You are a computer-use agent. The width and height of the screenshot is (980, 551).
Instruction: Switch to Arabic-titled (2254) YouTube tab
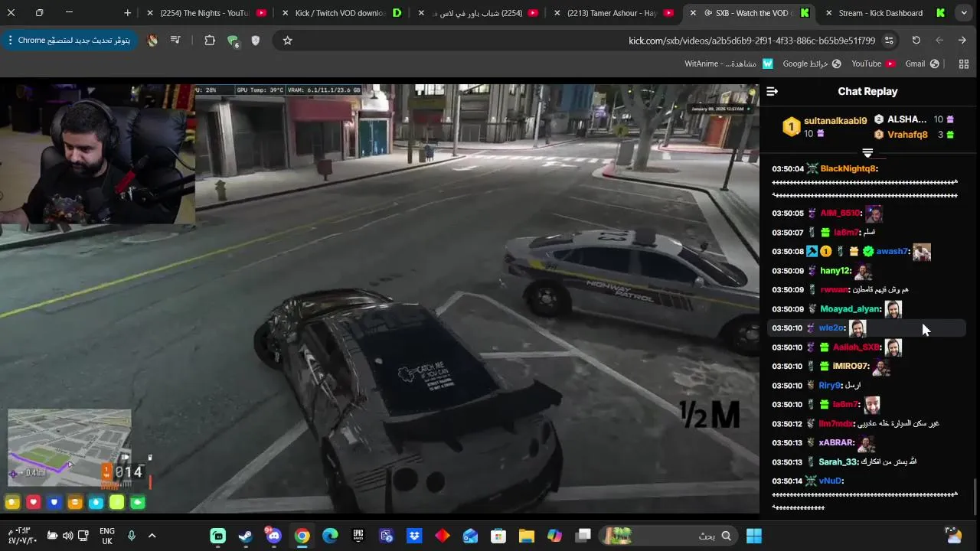(477, 13)
